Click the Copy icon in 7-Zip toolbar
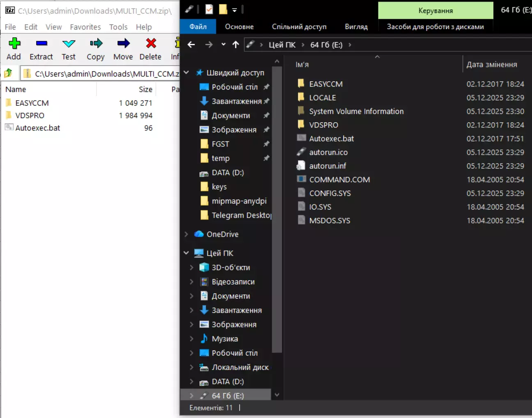The image size is (532, 418). pos(96,48)
